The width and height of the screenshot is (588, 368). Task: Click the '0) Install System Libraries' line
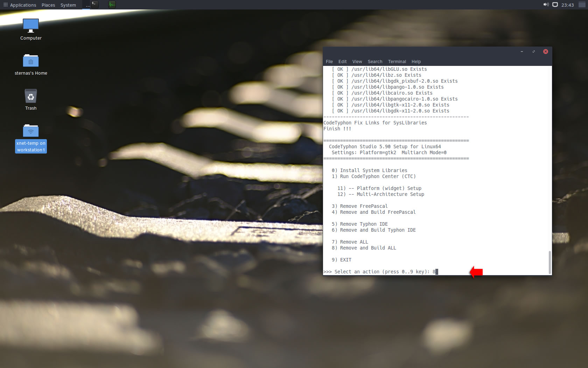370,170
